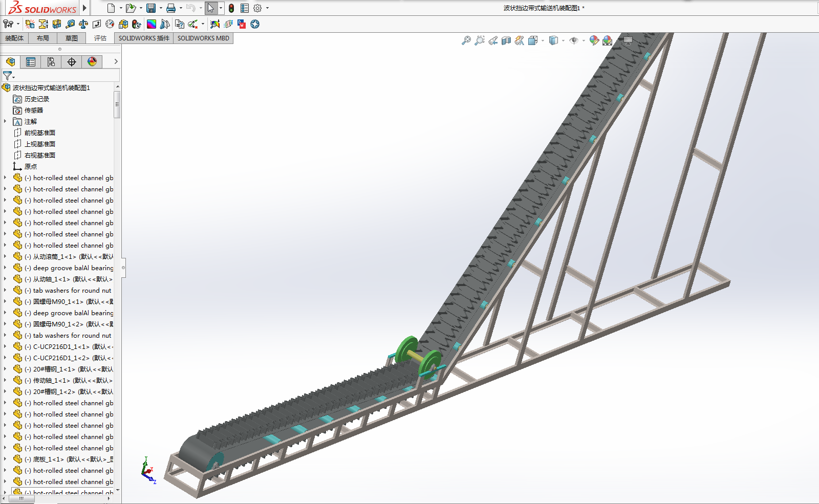Toggle the Section View icon
819x504 pixels.
(506, 40)
